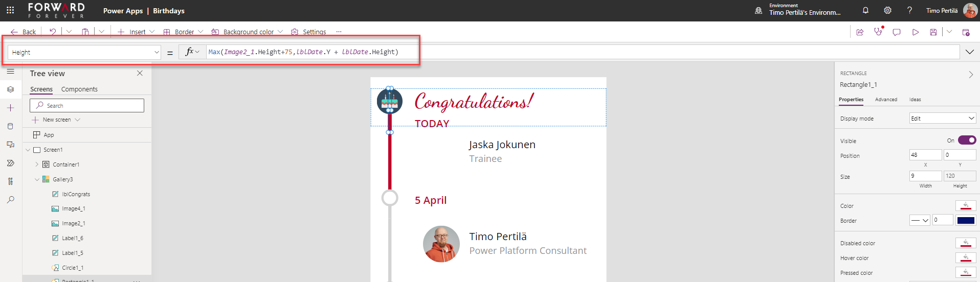This screenshot has width=980, height=282.
Task: Switch to the Advanced properties tab
Action: (x=886, y=100)
